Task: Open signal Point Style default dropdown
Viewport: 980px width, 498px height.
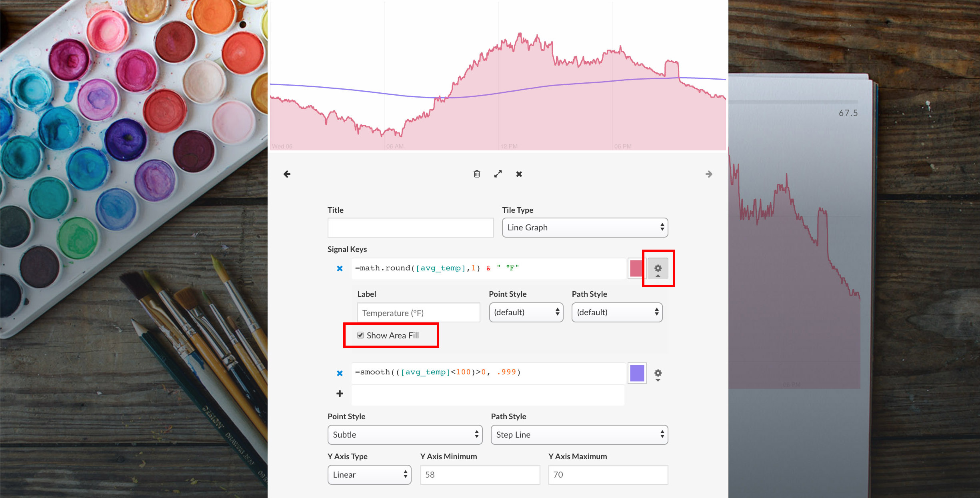Action: pyautogui.click(x=526, y=312)
